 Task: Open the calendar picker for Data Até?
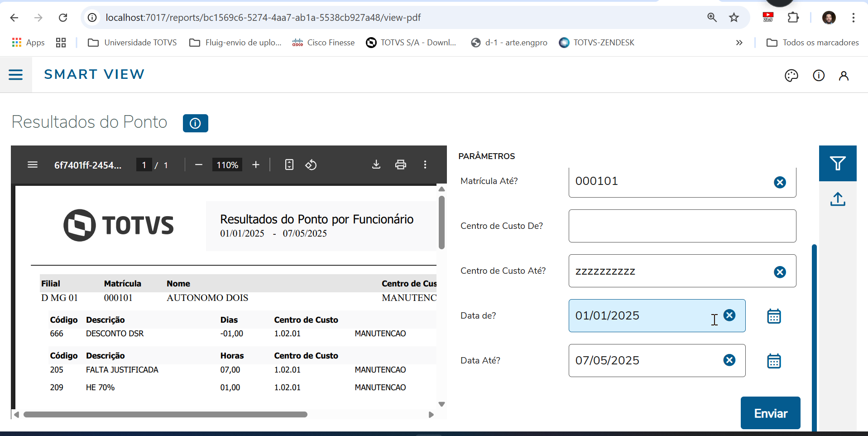click(x=774, y=361)
